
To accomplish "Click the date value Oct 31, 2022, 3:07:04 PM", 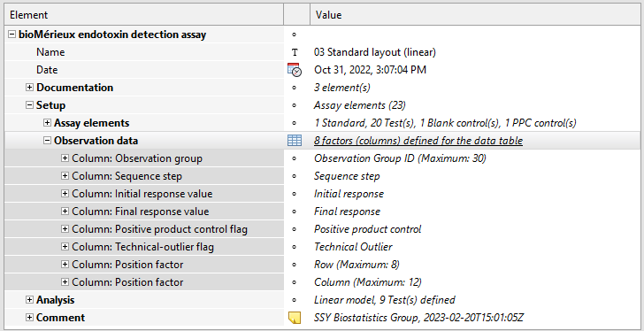I will tap(370, 70).
